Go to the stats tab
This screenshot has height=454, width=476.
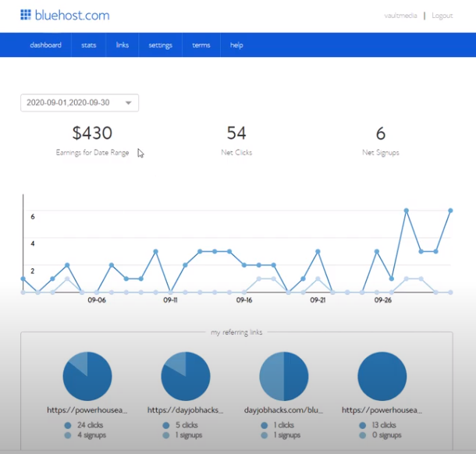coord(89,45)
